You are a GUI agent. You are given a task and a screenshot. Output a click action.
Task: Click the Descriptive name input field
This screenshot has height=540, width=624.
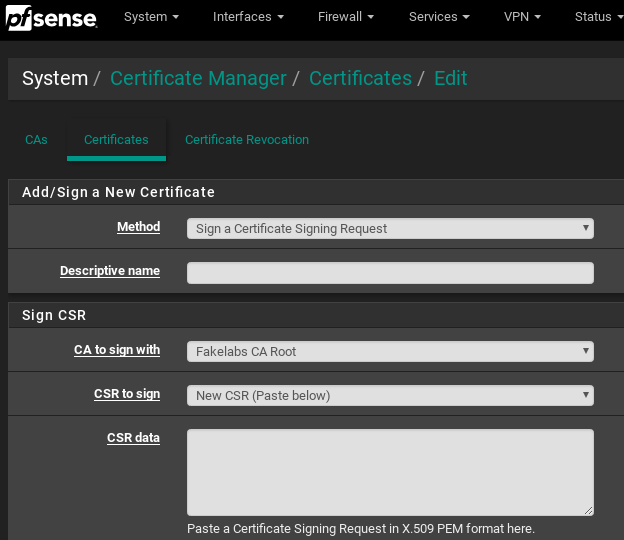[390, 272]
